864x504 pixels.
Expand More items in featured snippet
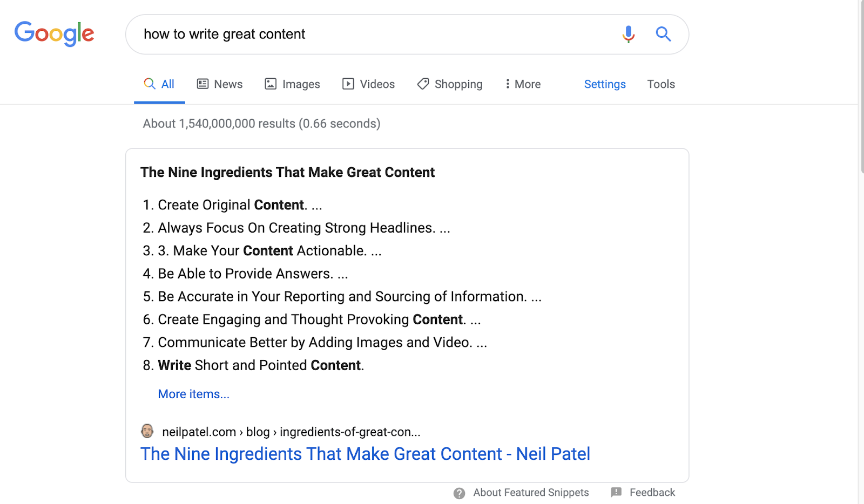coord(193,394)
